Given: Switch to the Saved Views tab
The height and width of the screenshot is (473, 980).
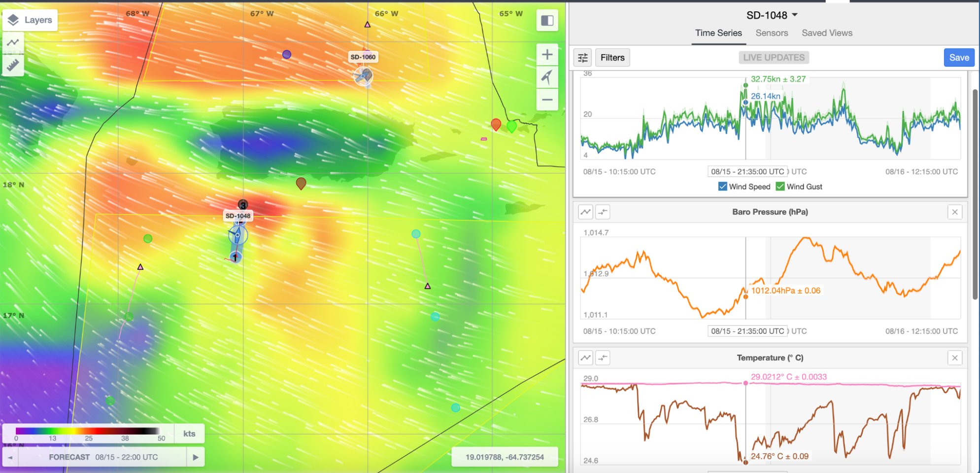Looking at the screenshot, I should pyautogui.click(x=827, y=33).
